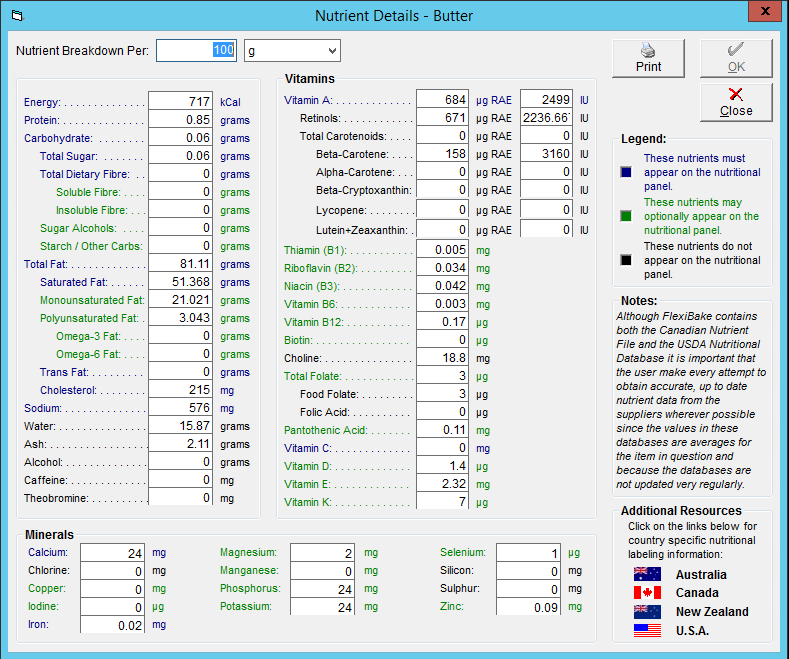Click the Polyunsaturated Fat value 3.043
Screen dimensions: 789x659
coord(181,318)
